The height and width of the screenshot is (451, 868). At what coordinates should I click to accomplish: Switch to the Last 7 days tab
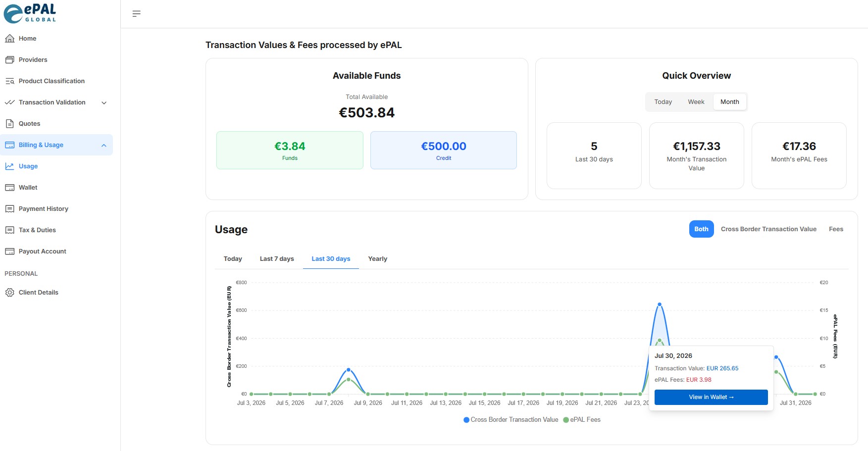[x=277, y=259]
